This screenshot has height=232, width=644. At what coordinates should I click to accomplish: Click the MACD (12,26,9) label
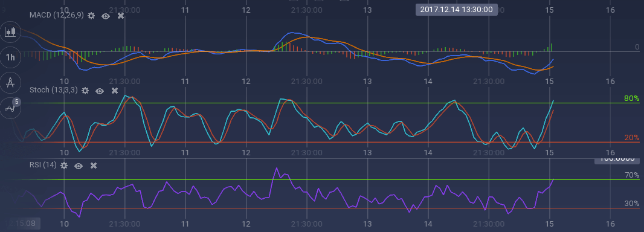(57, 15)
